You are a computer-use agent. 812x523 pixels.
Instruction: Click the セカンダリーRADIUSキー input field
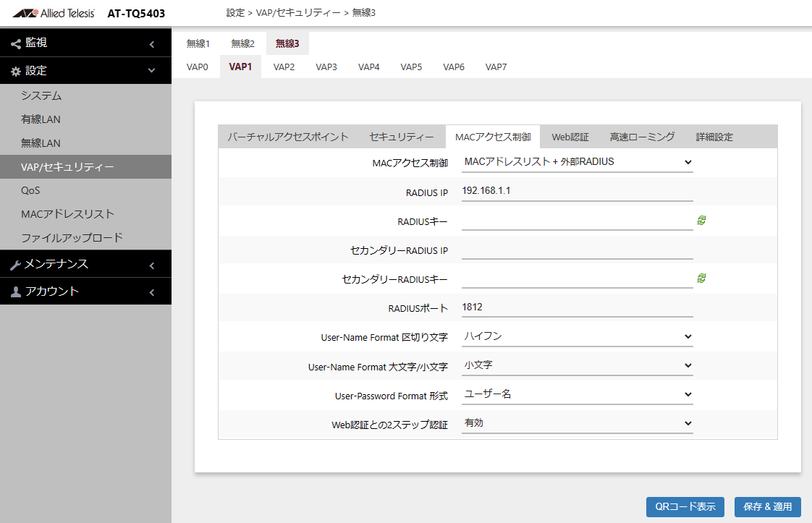(577, 278)
